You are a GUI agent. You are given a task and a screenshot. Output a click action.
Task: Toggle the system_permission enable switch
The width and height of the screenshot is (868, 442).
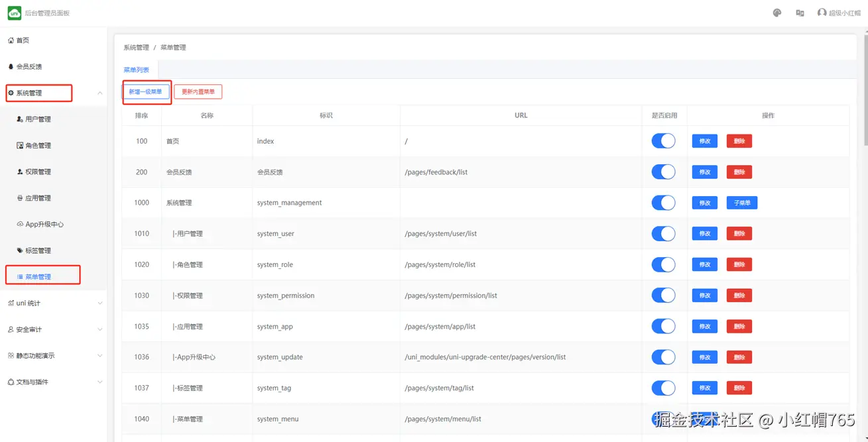click(x=663, y=296)
